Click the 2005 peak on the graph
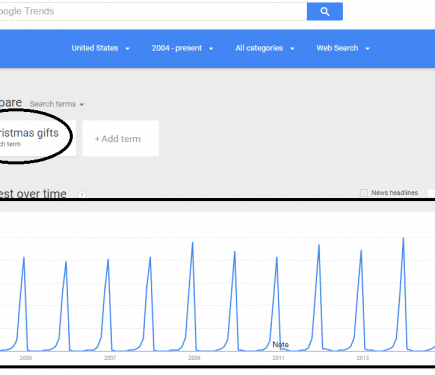The width and height of the screenshot is (435, 375). point(24,258)
